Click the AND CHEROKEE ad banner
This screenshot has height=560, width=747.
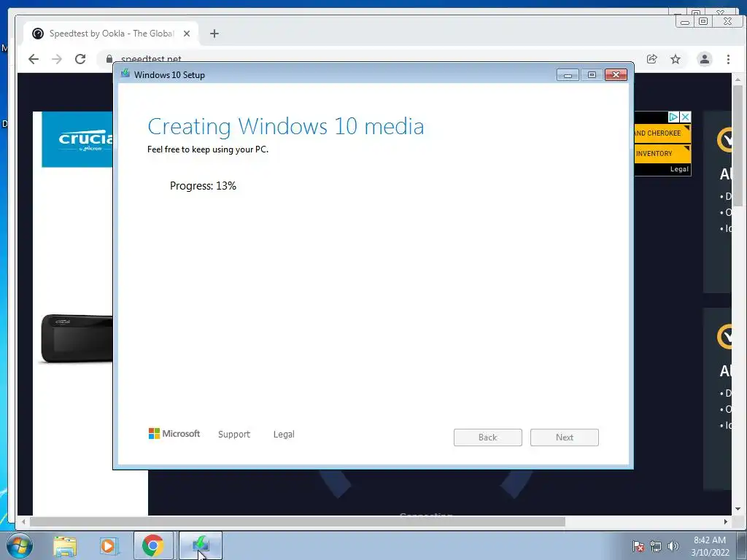pos(662,133)
